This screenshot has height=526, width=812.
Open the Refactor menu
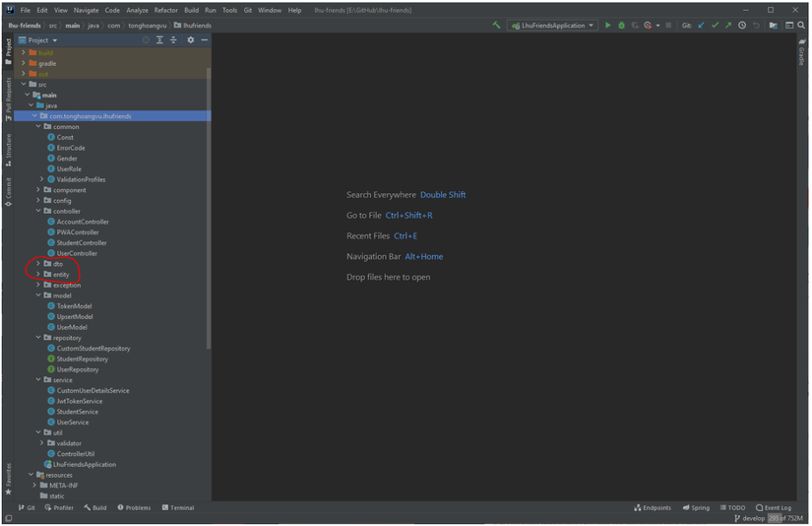[x=165, y=10]
